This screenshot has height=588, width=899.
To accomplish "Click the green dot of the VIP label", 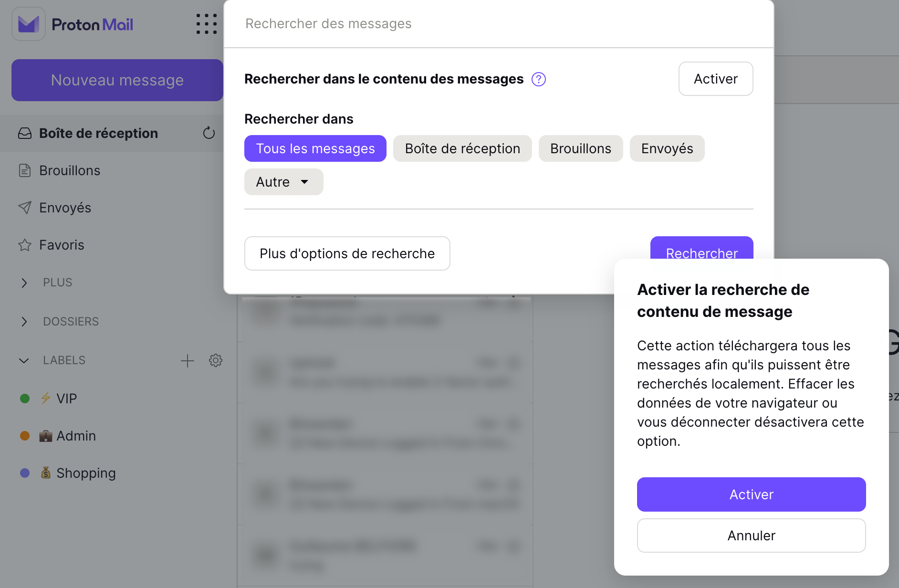I will (x=25, y=399).
